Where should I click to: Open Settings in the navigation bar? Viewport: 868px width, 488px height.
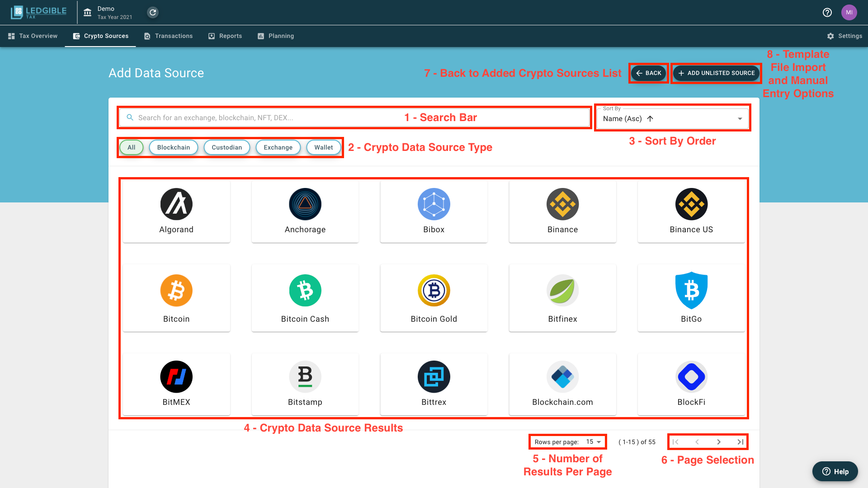(844, 36)
